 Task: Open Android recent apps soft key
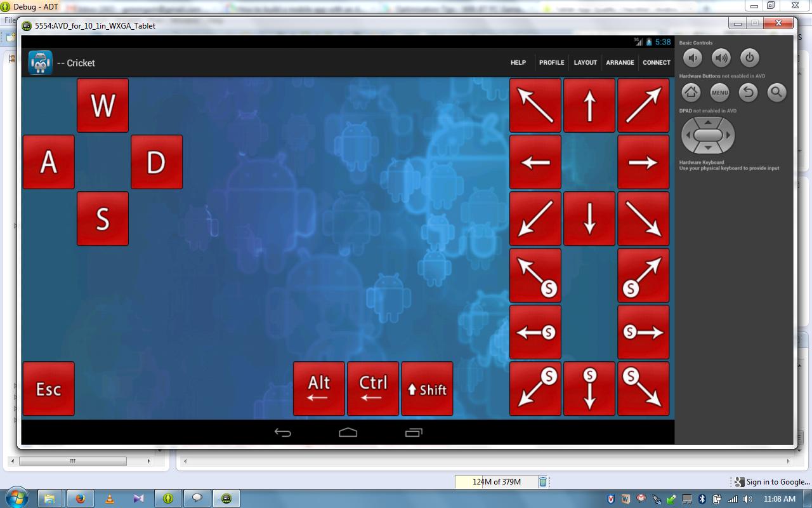click(x=414, y=432)
